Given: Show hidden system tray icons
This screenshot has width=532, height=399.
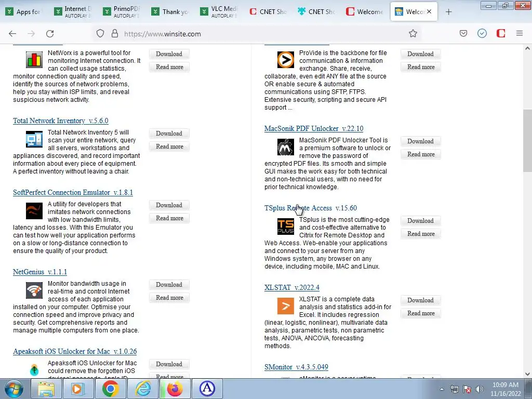Looking at the screenshot, I should (442, 389).
